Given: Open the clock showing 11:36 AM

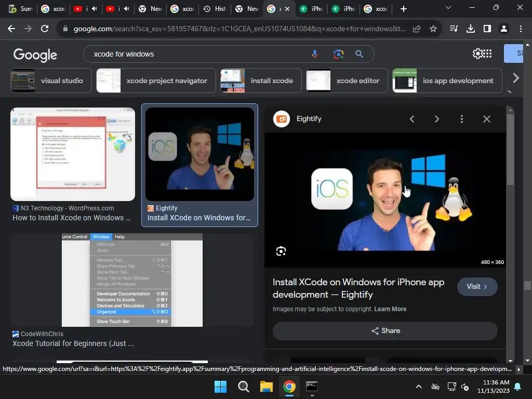Looking at the screenshot, I should (x=494, y=387).
